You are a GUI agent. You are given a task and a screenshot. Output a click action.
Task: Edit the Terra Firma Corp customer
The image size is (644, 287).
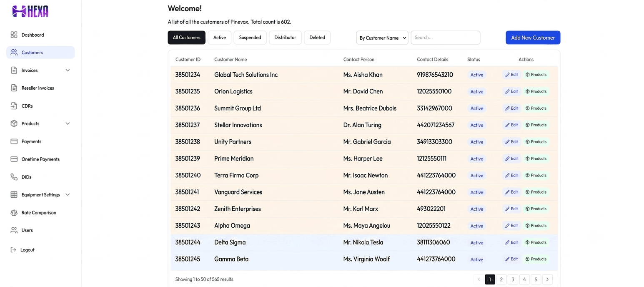[x=511, y=175]
